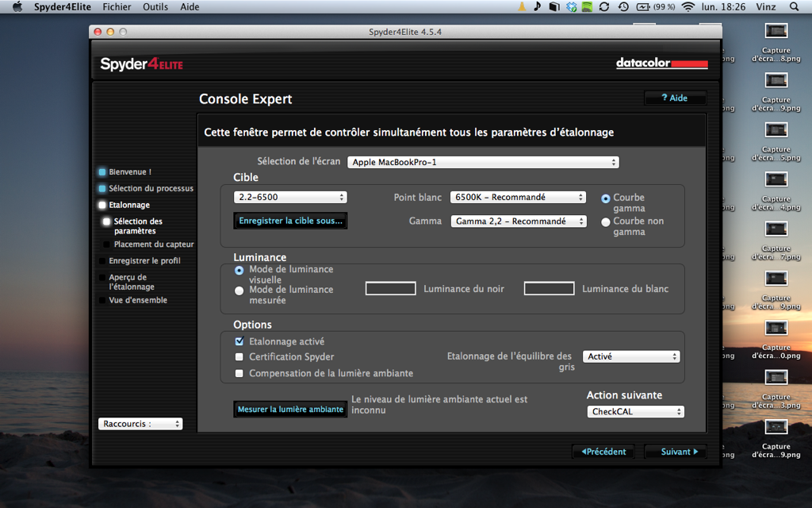Open Spotlight search magnifier
The height and width of the screenshot is (508, 812).
tap(795, 7)
